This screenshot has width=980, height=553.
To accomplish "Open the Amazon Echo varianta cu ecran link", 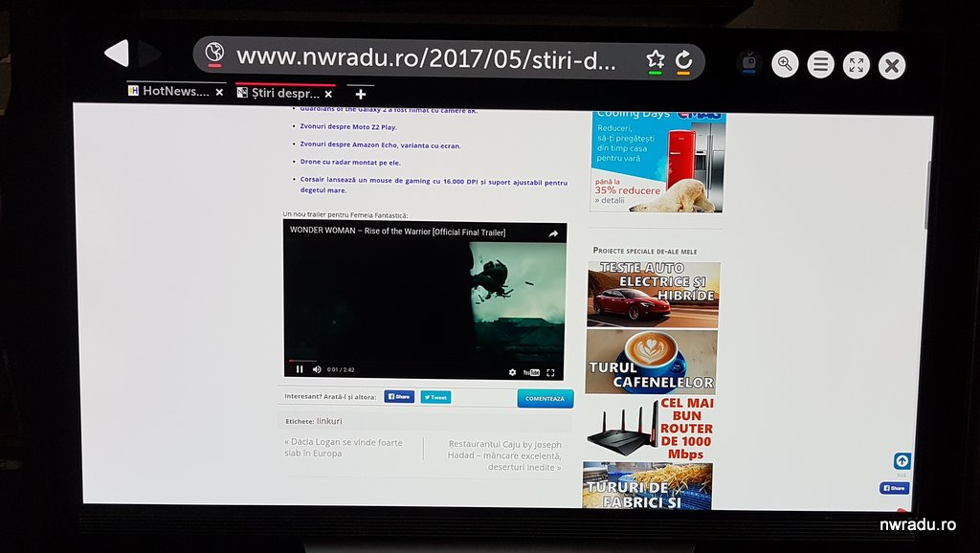I will [380, 145].
